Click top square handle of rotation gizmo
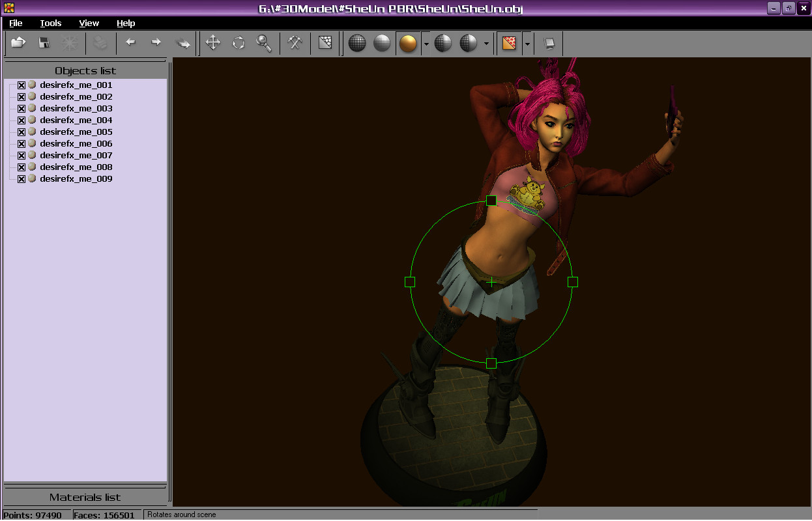Image resolution: width=812 pixels, height=521 pixels. pos(491,201)
